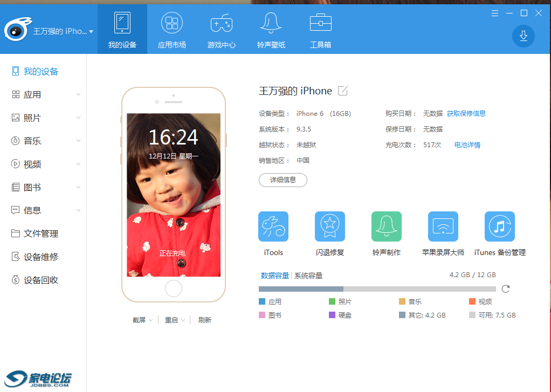Screen dimensions: 551x392
Task: Click the 应用 grid icon in sidebar
Action: pos(16,94)
